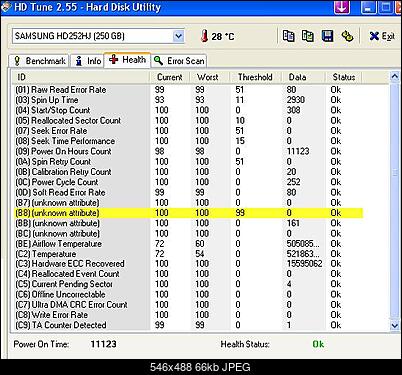Switch to the Benchmark tab
The image size is (402, 375).
[39, 61]
